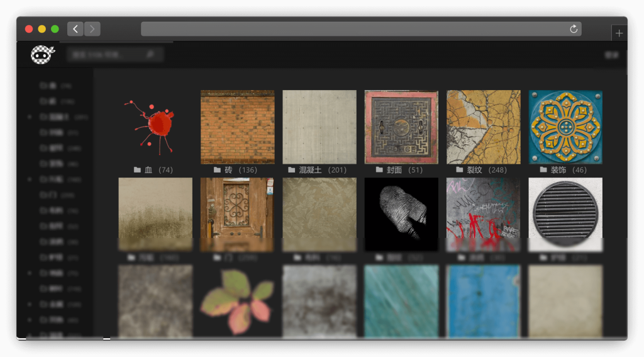Expand the 污垢 folder arrow in the sidebar

point(30,179)
